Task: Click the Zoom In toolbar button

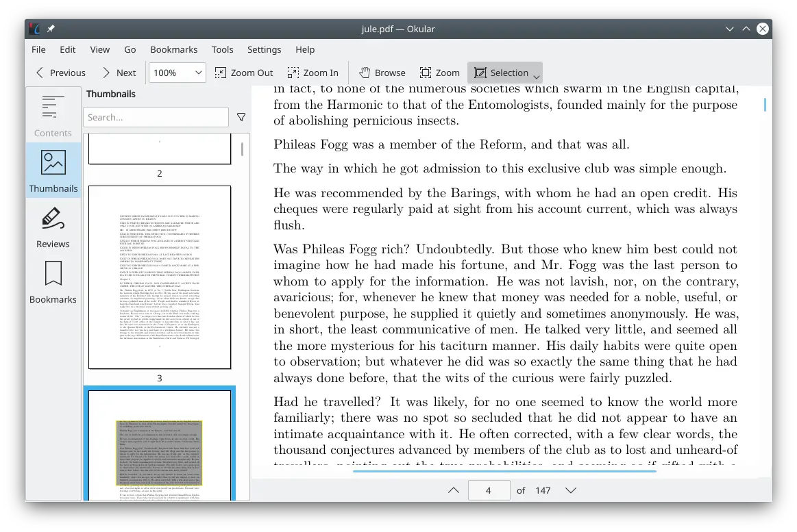Action: click(312, 73)
